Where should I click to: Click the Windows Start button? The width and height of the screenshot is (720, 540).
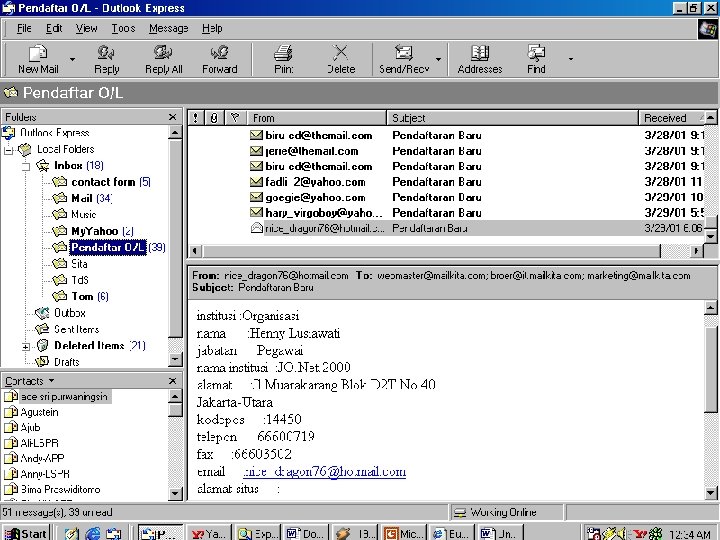25,533
